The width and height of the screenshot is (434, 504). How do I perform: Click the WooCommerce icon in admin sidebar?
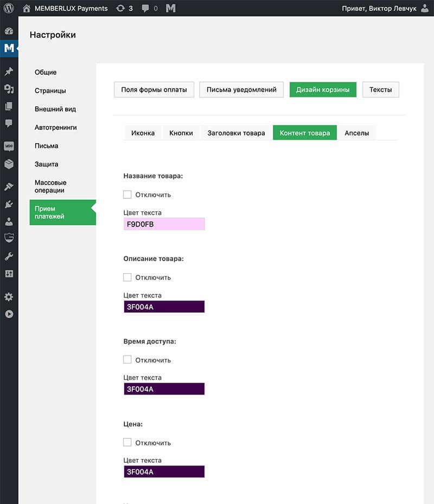pyautogui.click(x=9, y=146)
